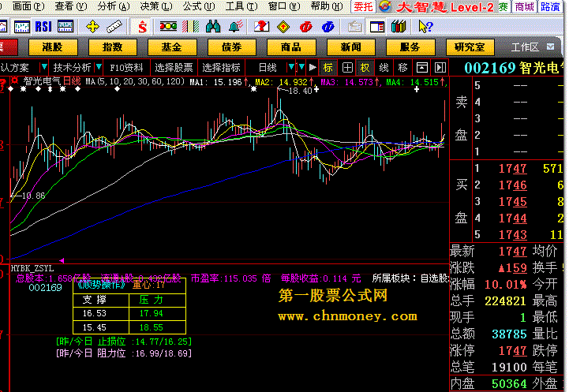
Task: Click the 路演 button
Action: point(550,6)
